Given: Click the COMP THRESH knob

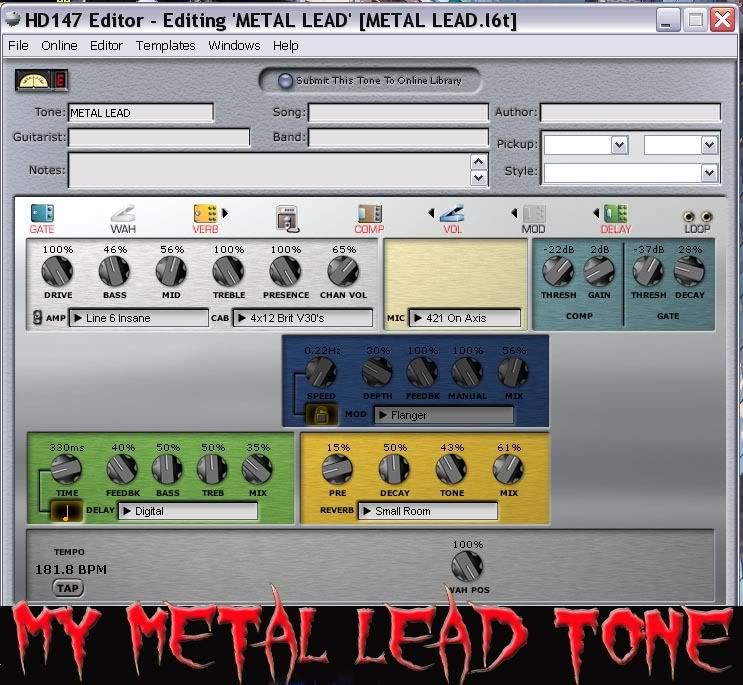Looking at the screenshot, I should tap(558, 271).
